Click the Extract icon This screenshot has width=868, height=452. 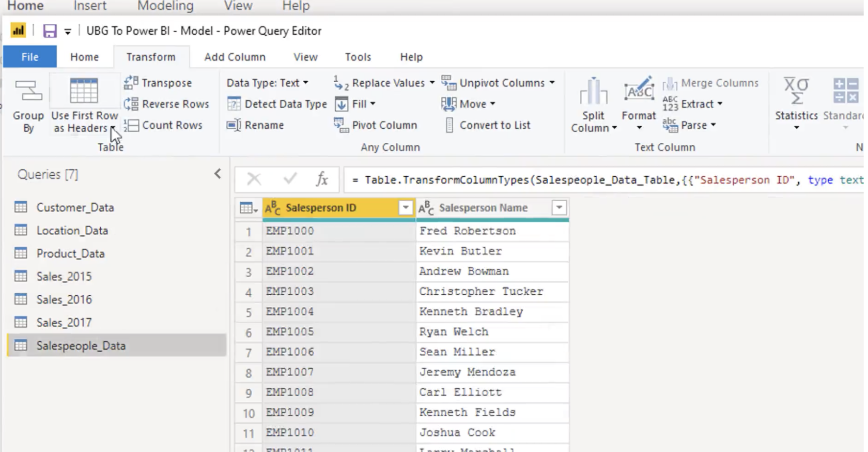pyautogui.click(x=670, y=103)
